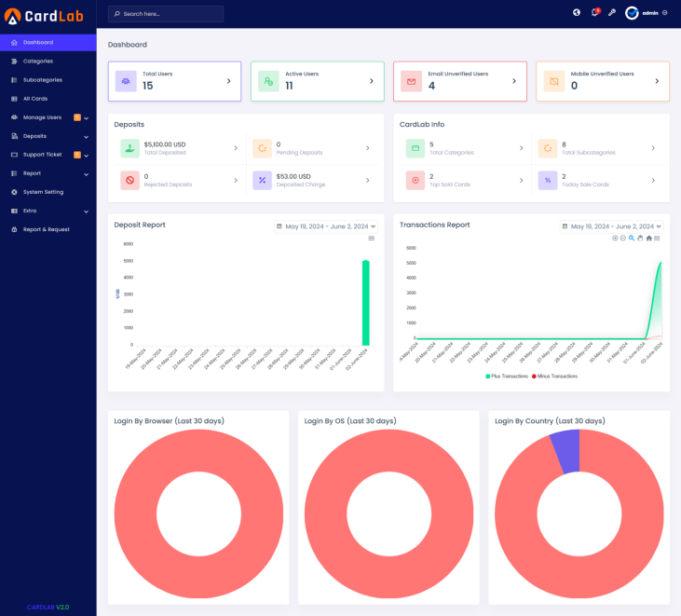Open the notifications bell icon

pos(595,13)
